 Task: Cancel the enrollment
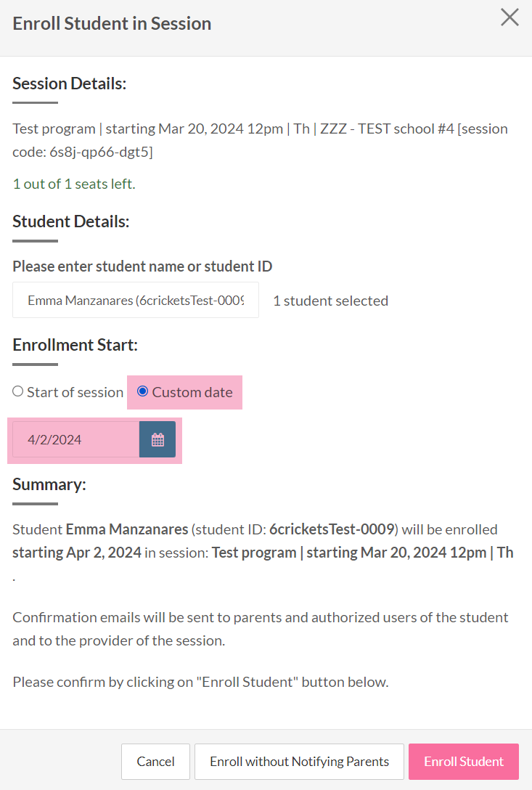(155, 761)
